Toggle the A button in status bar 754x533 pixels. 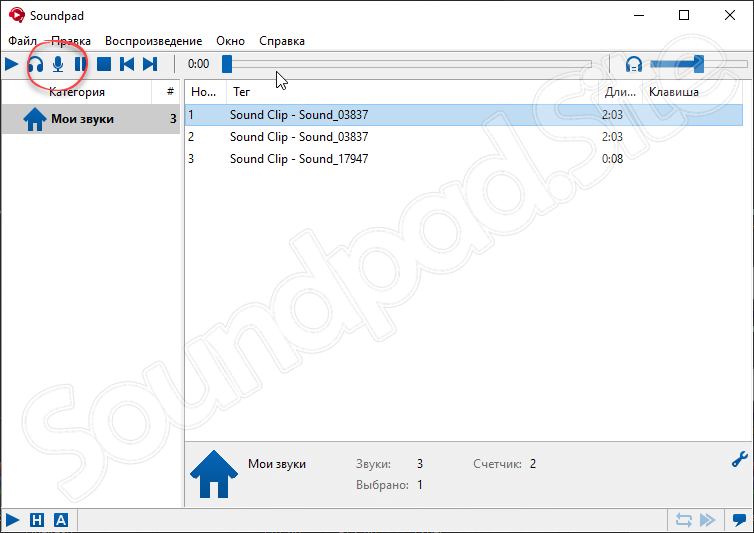point(61,520)
